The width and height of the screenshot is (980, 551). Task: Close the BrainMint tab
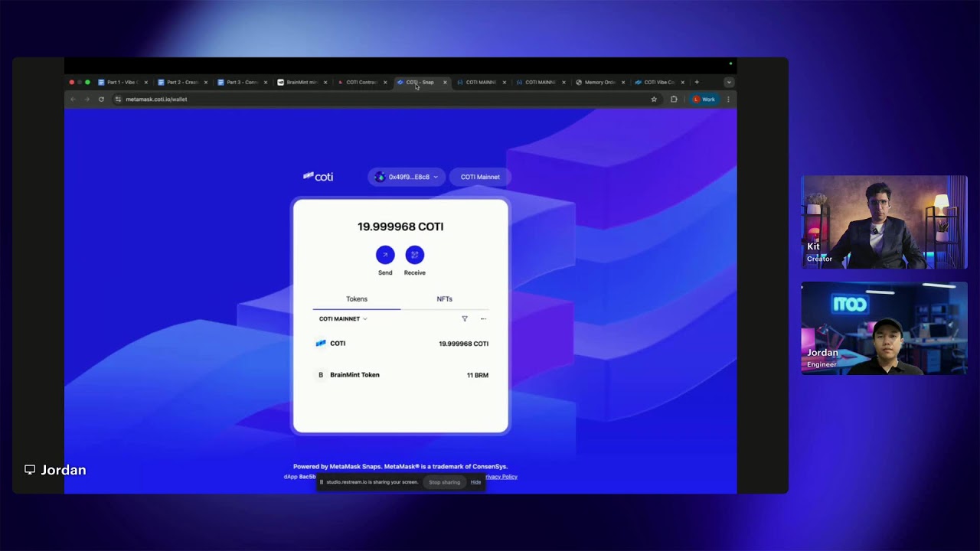click(x=325, y=83)
